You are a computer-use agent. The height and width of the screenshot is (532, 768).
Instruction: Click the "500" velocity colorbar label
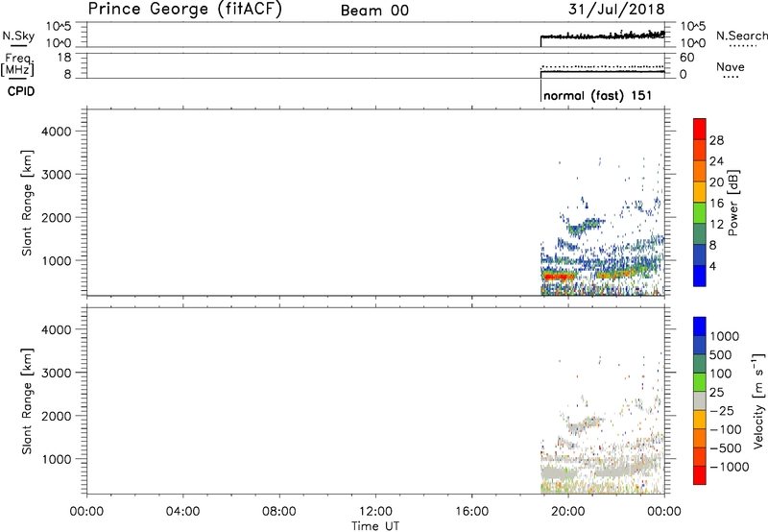click(722, 355)
